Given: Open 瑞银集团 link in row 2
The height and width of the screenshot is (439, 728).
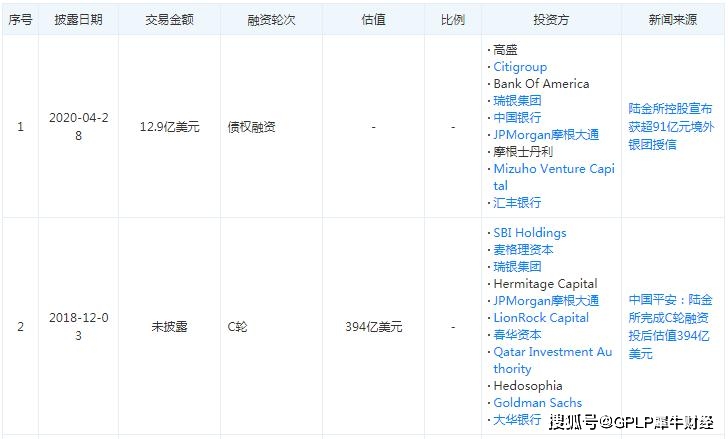Looking at the screenshot, I should point(517,266).
